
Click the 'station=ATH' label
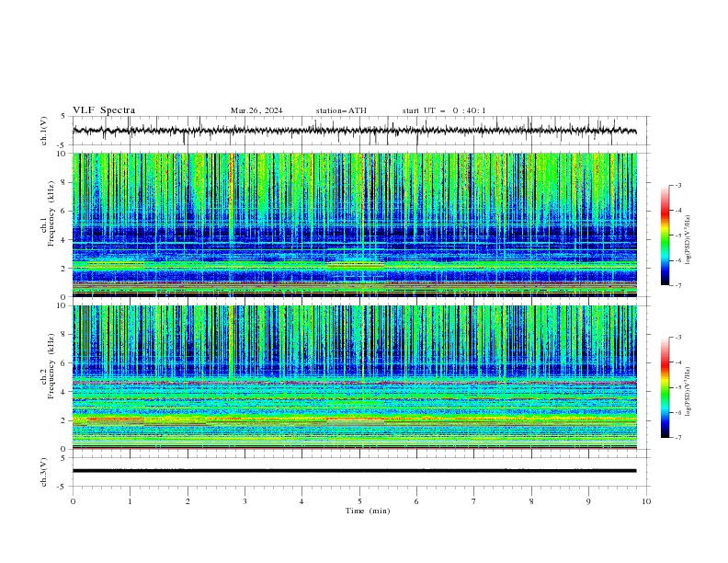(341, 110)
